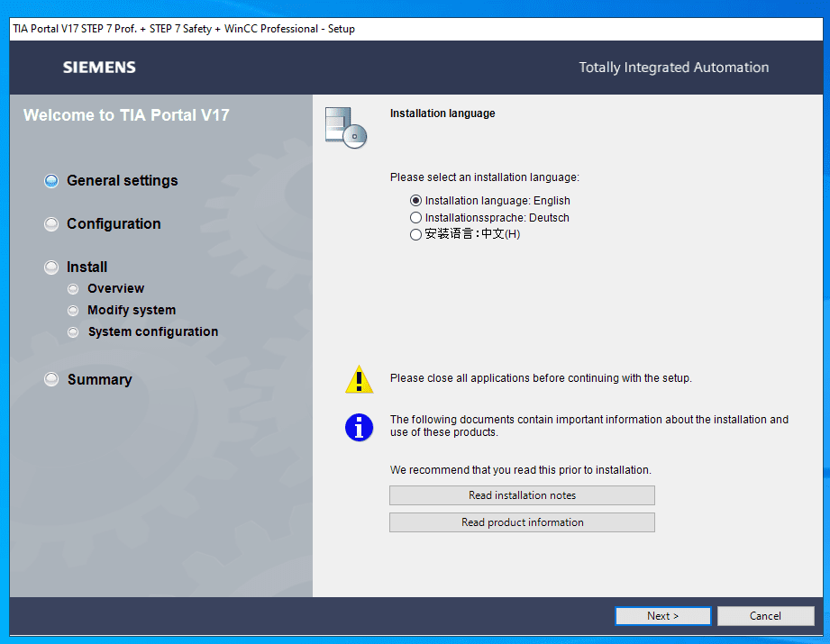Screen dimensions: 830x644
Task: Click the SIEMENS logo
Action: [x=99, y=68]
